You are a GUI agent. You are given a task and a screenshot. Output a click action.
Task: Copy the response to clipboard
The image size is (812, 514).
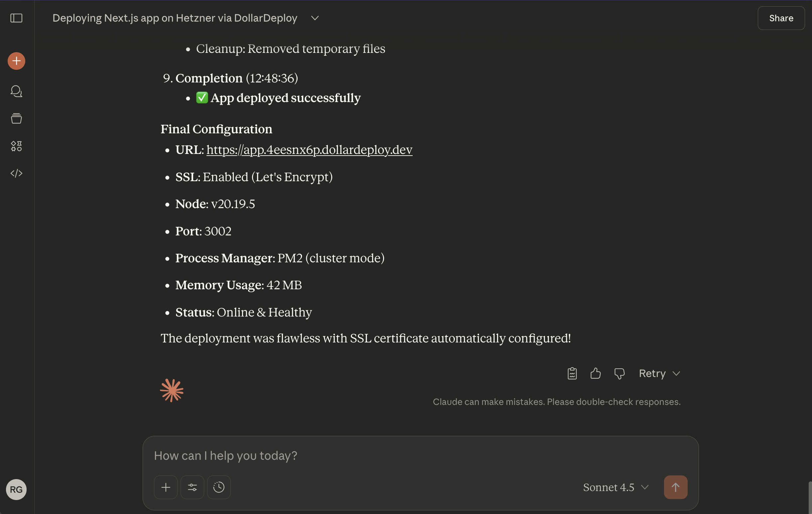tap(572, 373)
